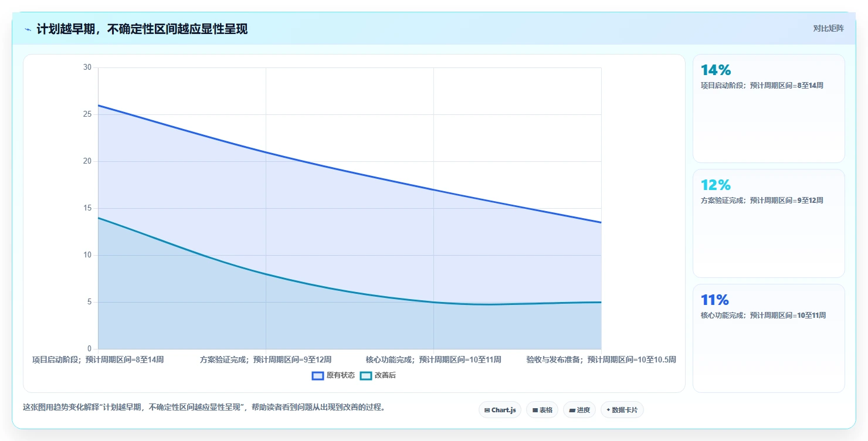Click card text 核心功能完成 10至11周
Image resolution: width=868 pixels, height=441 pixels.
click(763, 316)
